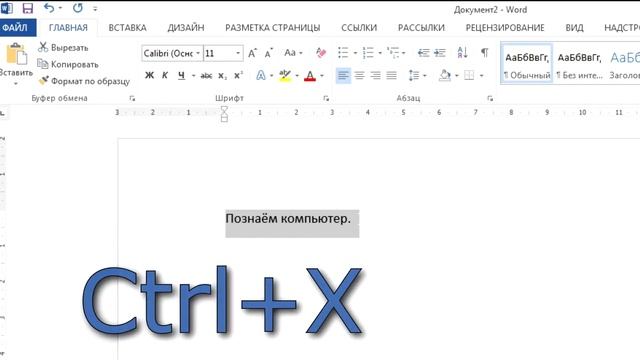This screenshot has width=640, height=360.
Task: Click Increase indent icon
Action: 440,53
